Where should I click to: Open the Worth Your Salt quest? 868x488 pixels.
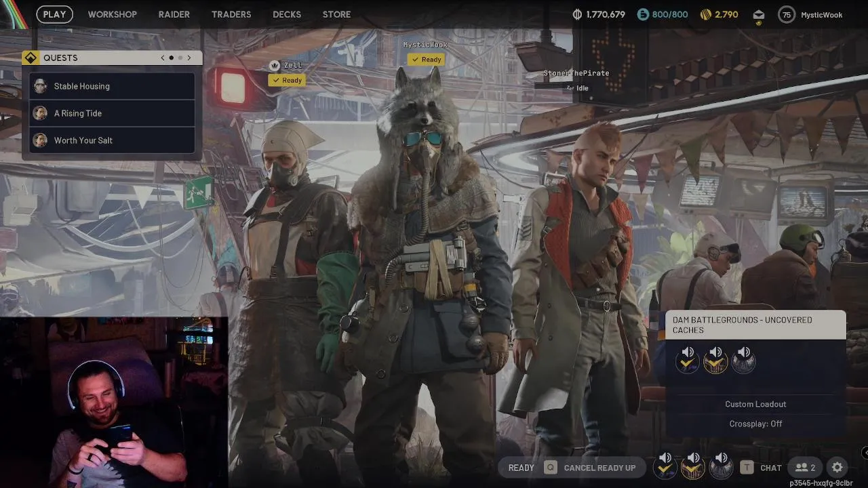point(112,140)
